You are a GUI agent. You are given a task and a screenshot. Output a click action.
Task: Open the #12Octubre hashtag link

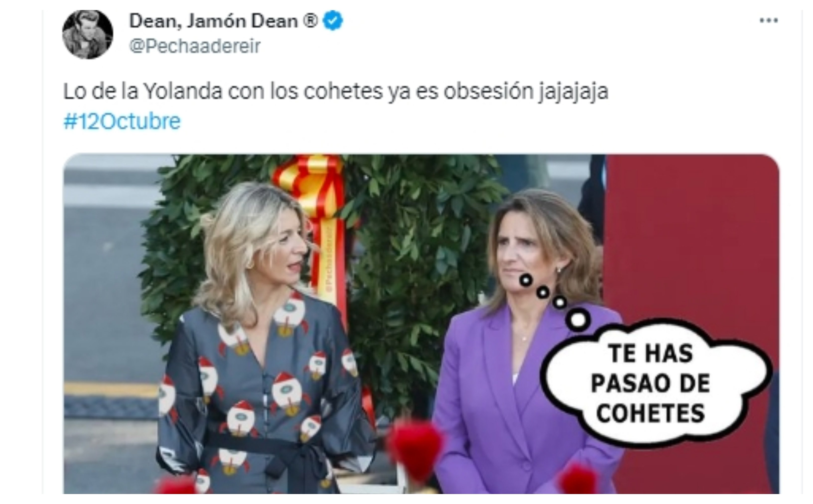pyautogui.click(x=122, y=121)
